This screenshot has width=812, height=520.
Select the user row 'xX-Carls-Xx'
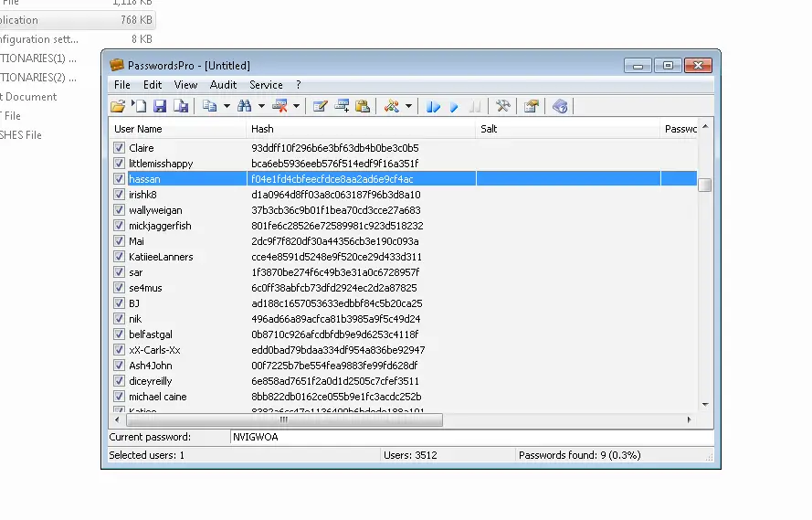coord(403,350)
